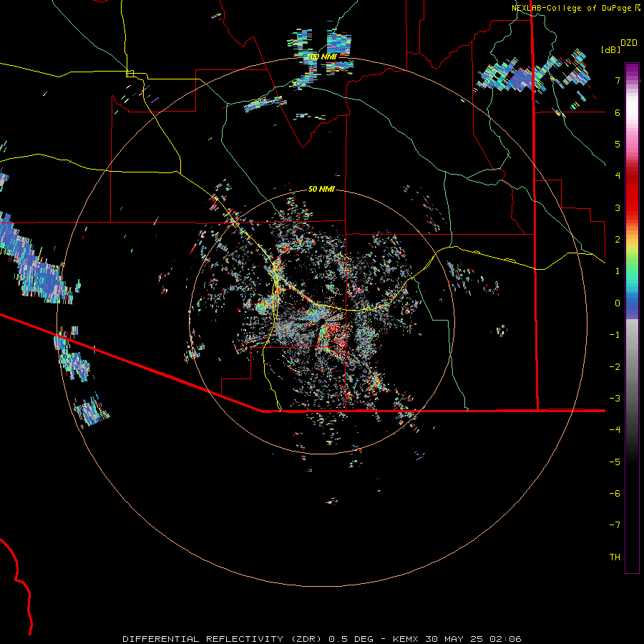Viewport: 644px width, 644px height.
Task: Click the 7 value on color scale
Action: pos(618,80)
